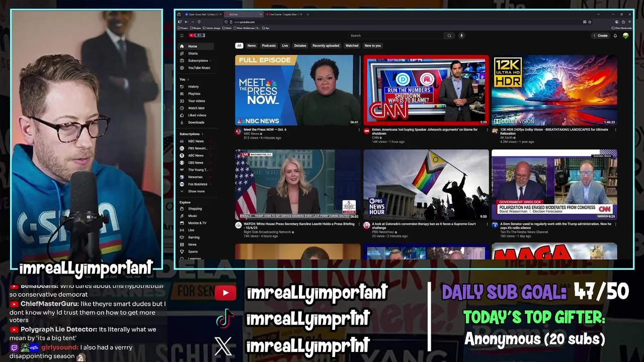644x362 pixels.
Task: Select the All filter chip
Action: coord(239,46)
